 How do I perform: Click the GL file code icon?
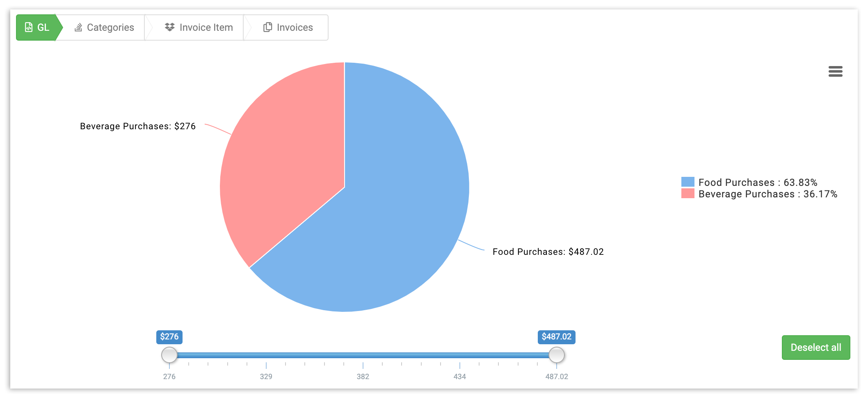(29, 27)
